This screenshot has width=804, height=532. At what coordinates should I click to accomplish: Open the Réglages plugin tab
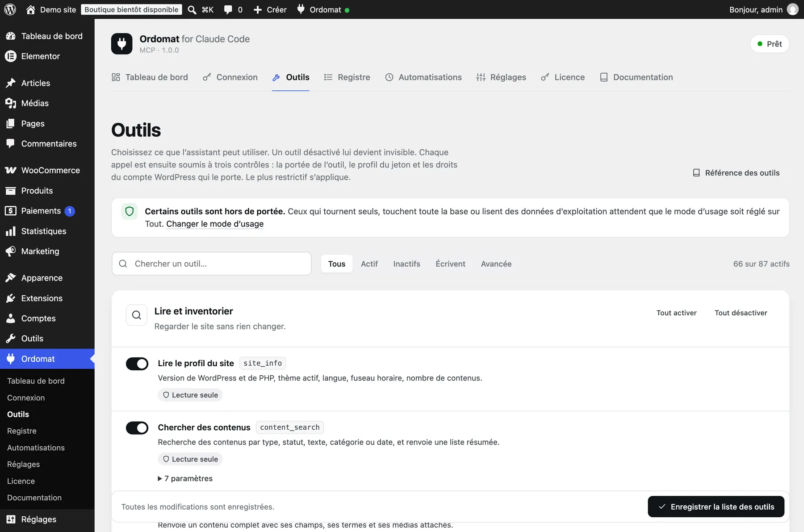(x=501, y=77)
